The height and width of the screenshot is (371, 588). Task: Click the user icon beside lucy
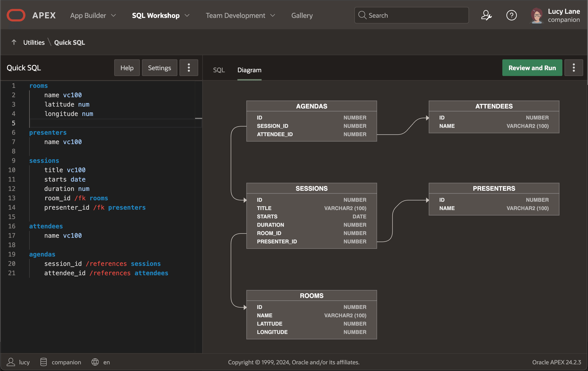11,362
